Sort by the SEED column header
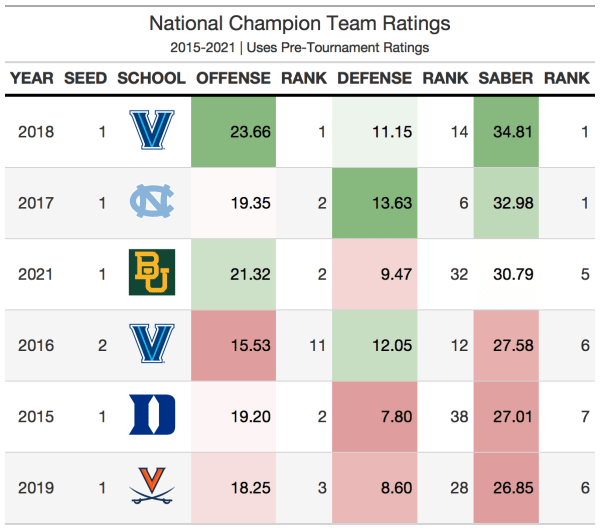 tap(86, 78)
